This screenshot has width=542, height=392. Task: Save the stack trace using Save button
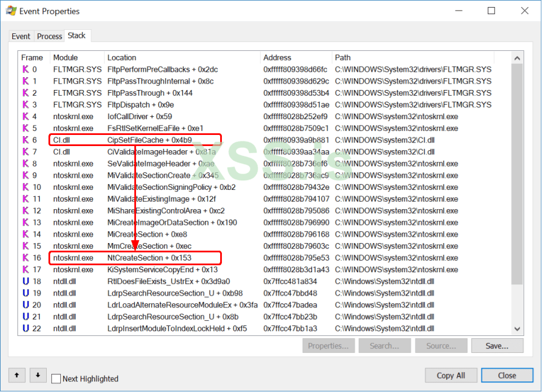click(497, 345)
